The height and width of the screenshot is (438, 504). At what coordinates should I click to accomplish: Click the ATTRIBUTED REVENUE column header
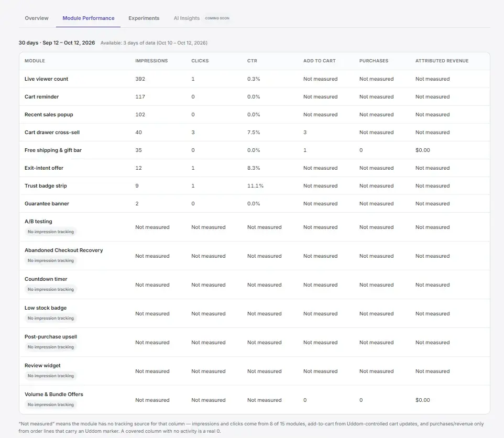(442, 61)
